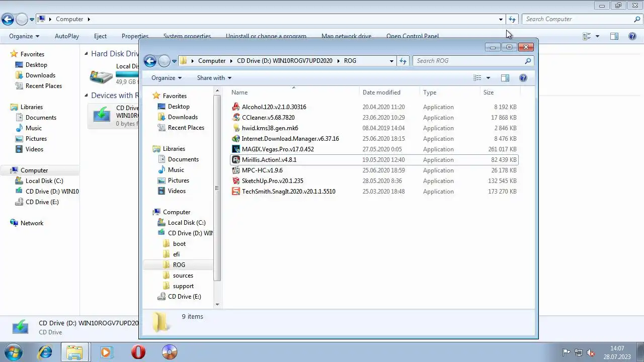Open view options dropdown in Computer window

597,36
